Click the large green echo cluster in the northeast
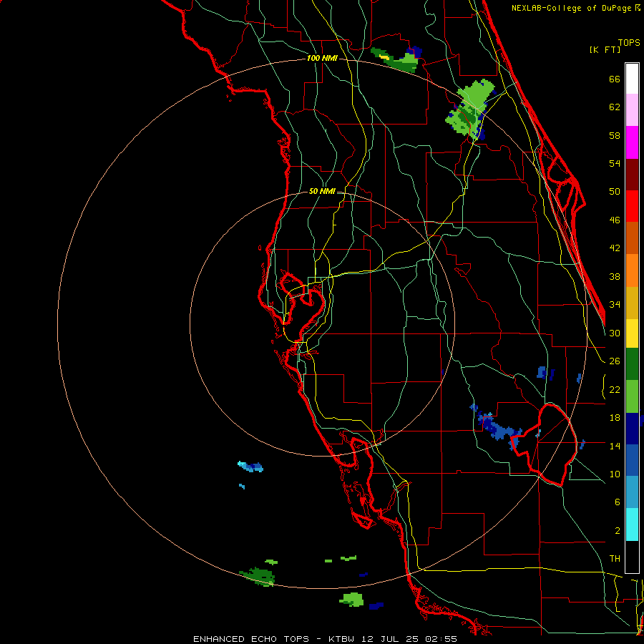 pos(469,109)
